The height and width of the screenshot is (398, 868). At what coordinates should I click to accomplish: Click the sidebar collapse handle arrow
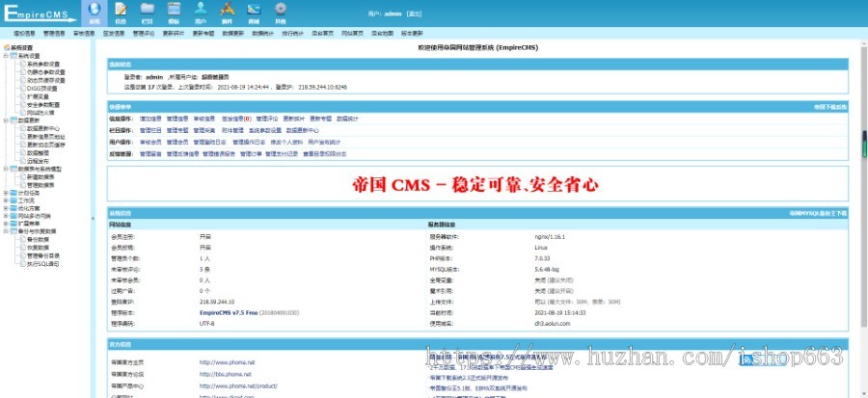[93, 219]
